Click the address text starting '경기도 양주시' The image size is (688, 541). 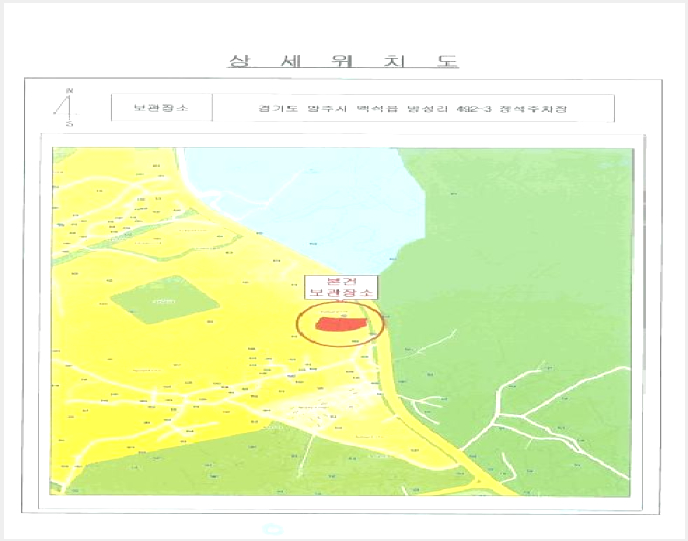pos(412,108)
